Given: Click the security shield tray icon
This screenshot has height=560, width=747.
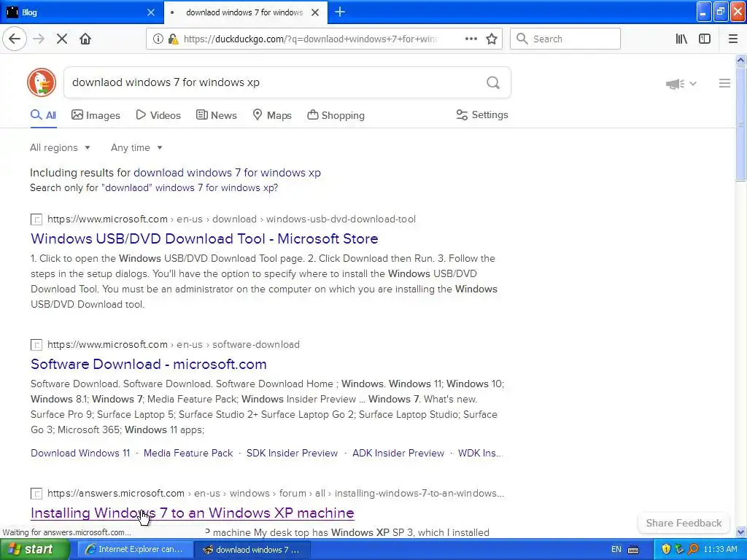Looking at the screenshot, I should 666,550.
